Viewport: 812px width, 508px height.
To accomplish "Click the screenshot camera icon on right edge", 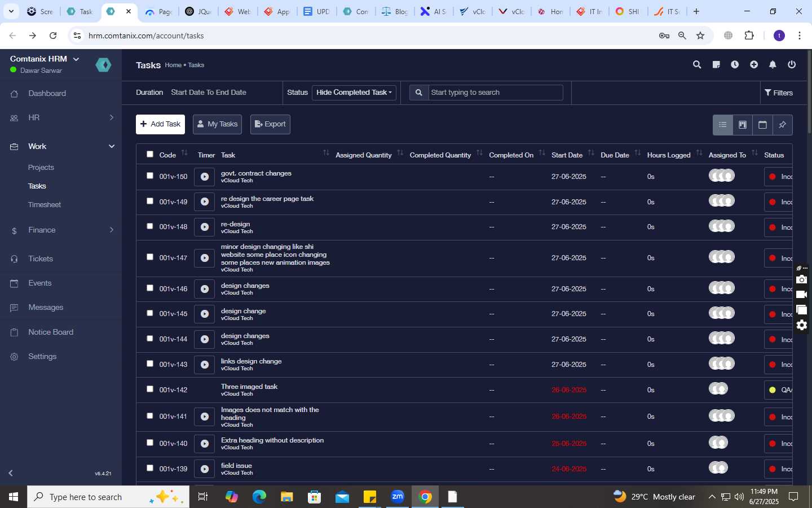I will (x=802, y=279).
